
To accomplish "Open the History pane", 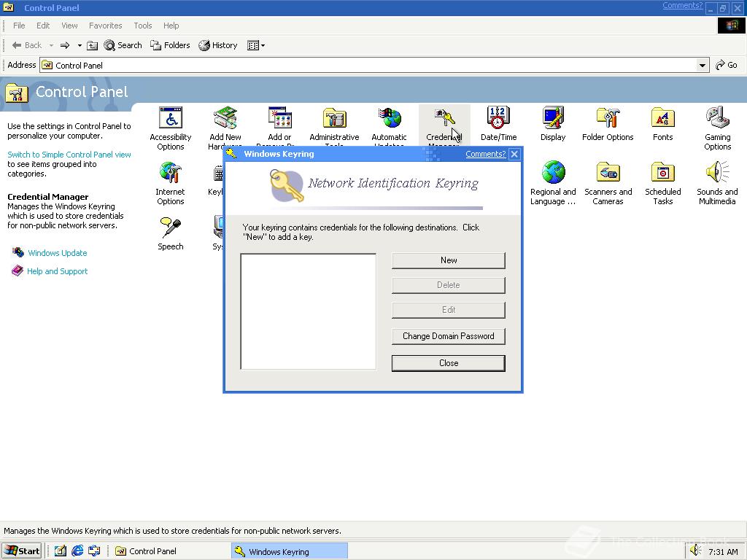I will click(218, 45).
